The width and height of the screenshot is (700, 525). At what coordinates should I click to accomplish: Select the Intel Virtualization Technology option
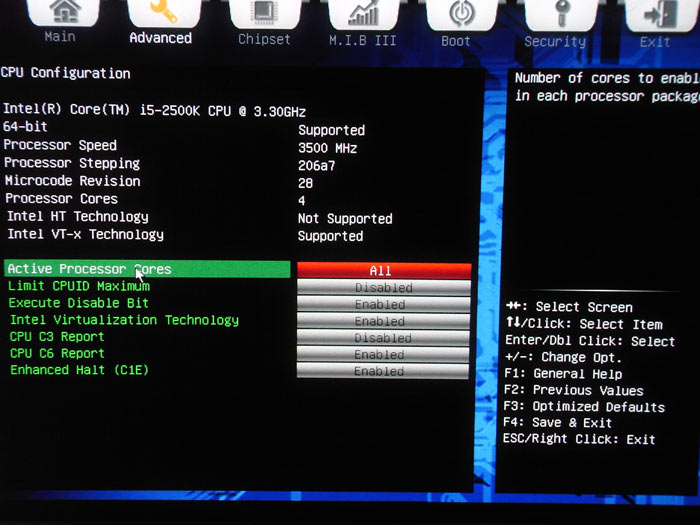(x=125, y=320)
